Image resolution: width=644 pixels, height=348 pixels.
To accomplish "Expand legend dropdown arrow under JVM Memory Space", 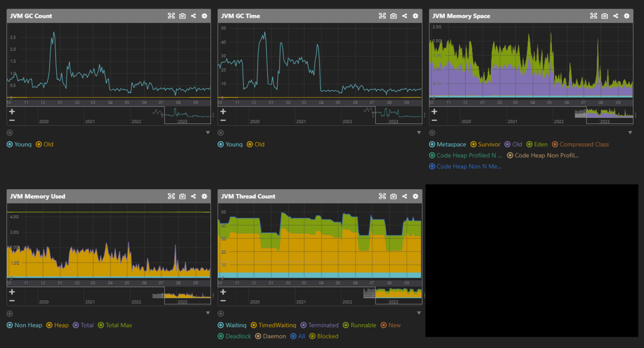I will click(x=630, y=133).
